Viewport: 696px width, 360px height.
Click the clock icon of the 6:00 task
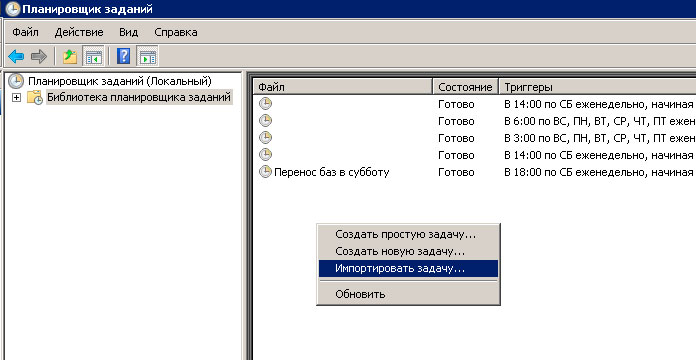265,121
